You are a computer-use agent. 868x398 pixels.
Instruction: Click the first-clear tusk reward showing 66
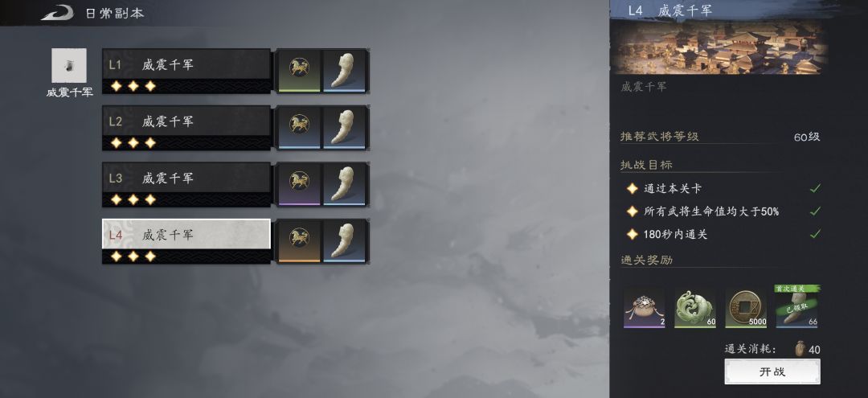coord(797,306)
